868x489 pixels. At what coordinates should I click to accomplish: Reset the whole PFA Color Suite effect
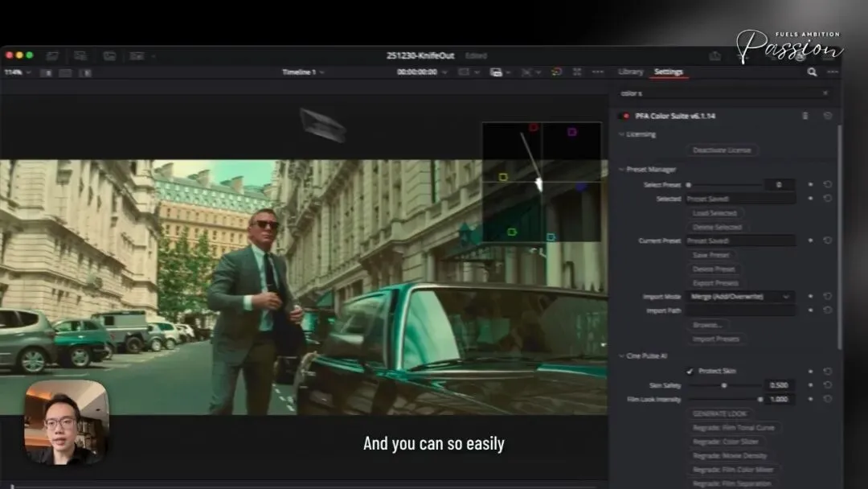(x=828, y=116)
